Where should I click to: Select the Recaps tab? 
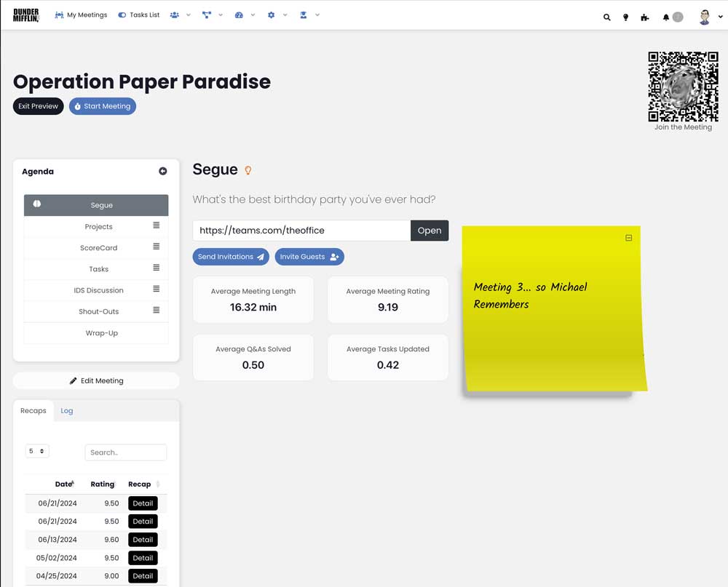(x=33, y=410)
